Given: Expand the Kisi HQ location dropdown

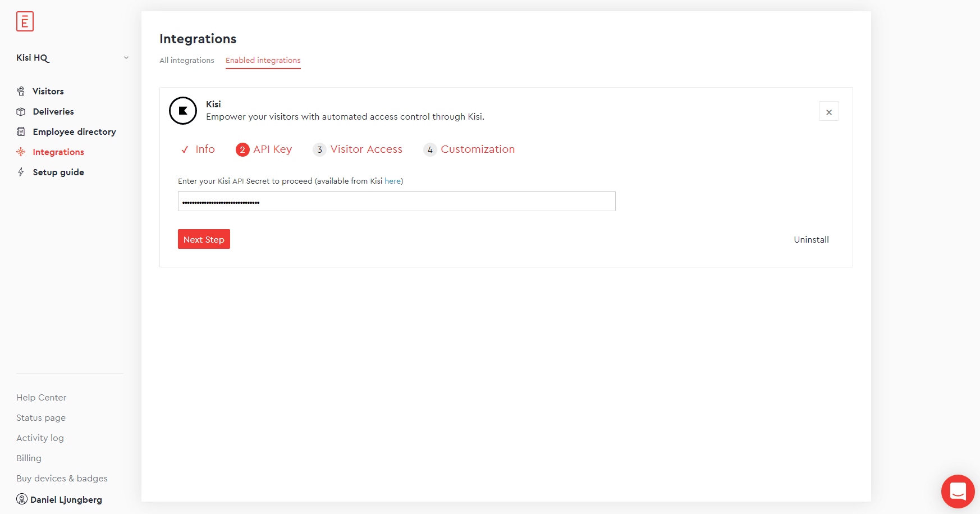Looking at the screenshot, I should tap(126, 58).
